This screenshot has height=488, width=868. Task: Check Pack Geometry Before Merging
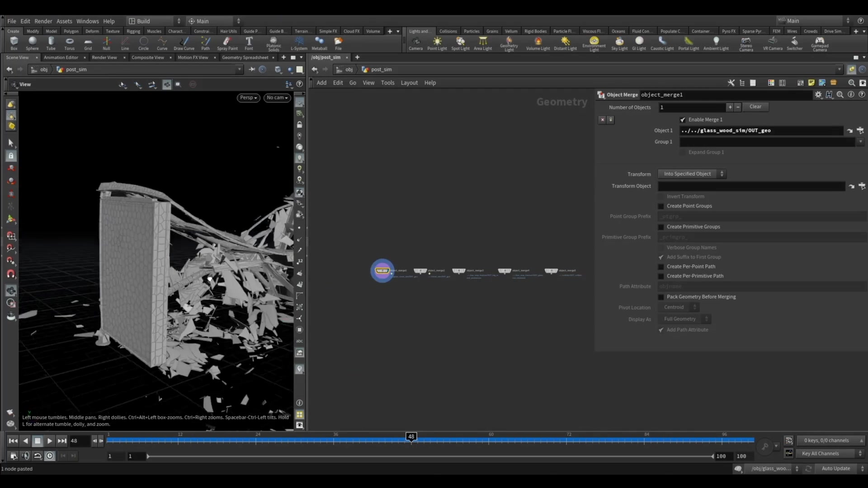(661, 297)
